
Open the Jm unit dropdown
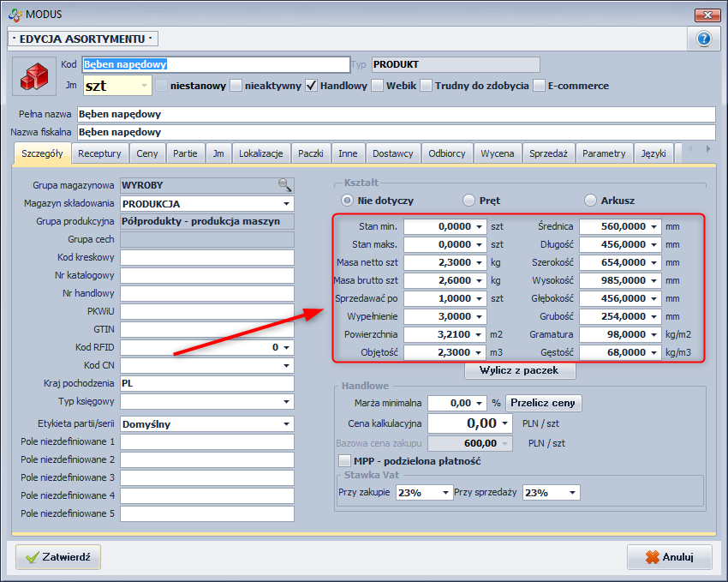[143, 86]
